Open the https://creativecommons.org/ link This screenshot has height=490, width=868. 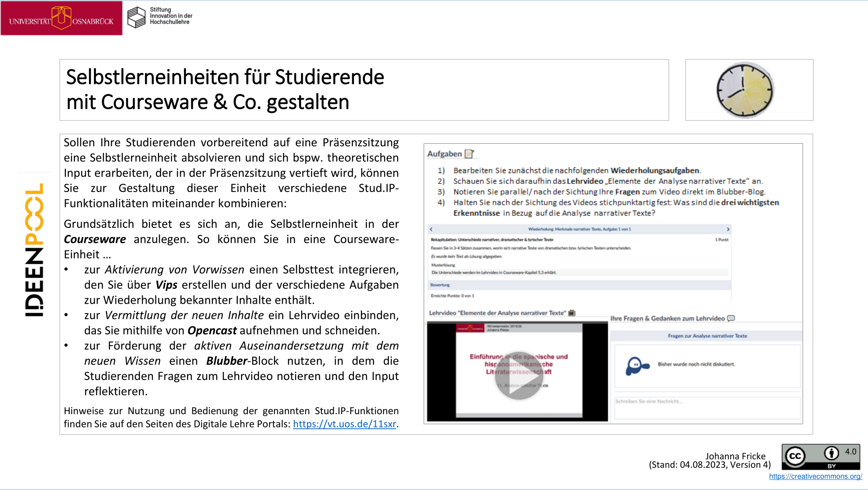tap(815, 476)
